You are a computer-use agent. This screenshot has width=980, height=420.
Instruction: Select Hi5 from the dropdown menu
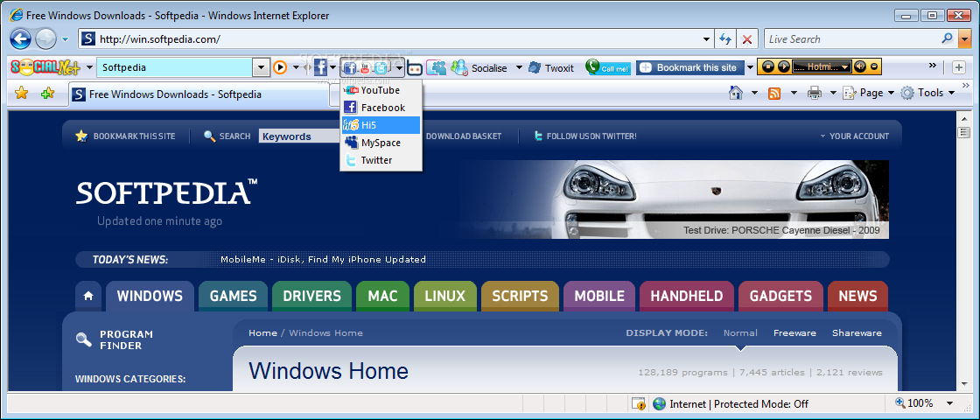pyautogui.click(x=381, y=125)
